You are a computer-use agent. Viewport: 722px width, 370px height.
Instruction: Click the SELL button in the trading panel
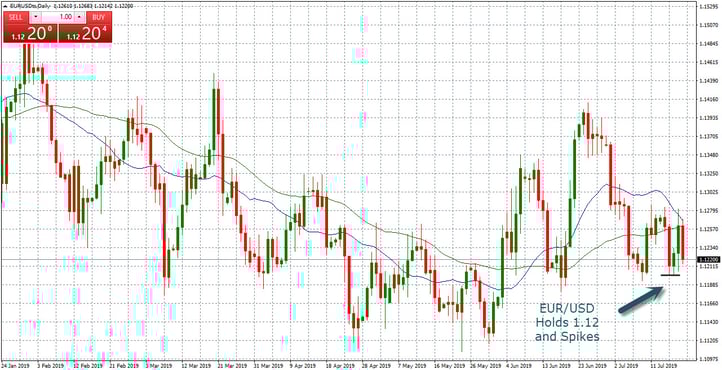point(16,17)
